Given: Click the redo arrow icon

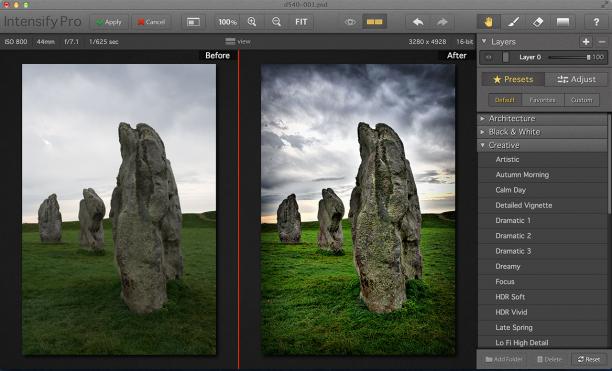Looking at the screenshot, I should pyautogui.click(x=442, y=22).
